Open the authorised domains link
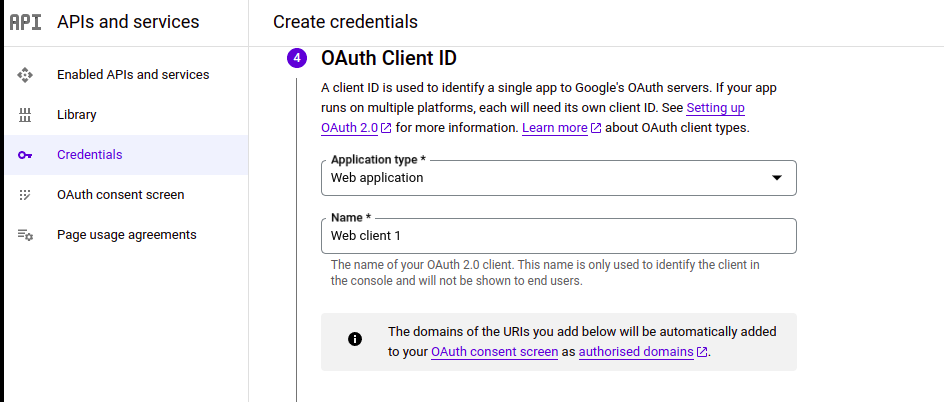The image size is (944, 402). (636, 352)
